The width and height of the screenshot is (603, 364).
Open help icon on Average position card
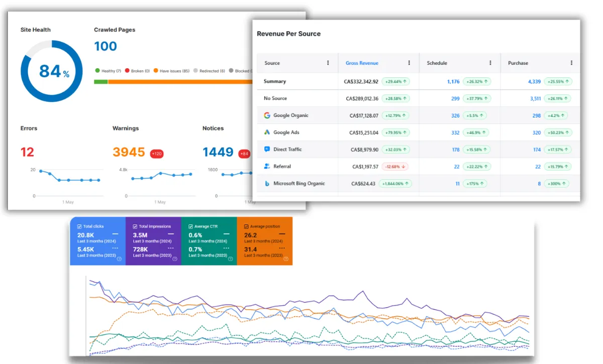point(286,259)
